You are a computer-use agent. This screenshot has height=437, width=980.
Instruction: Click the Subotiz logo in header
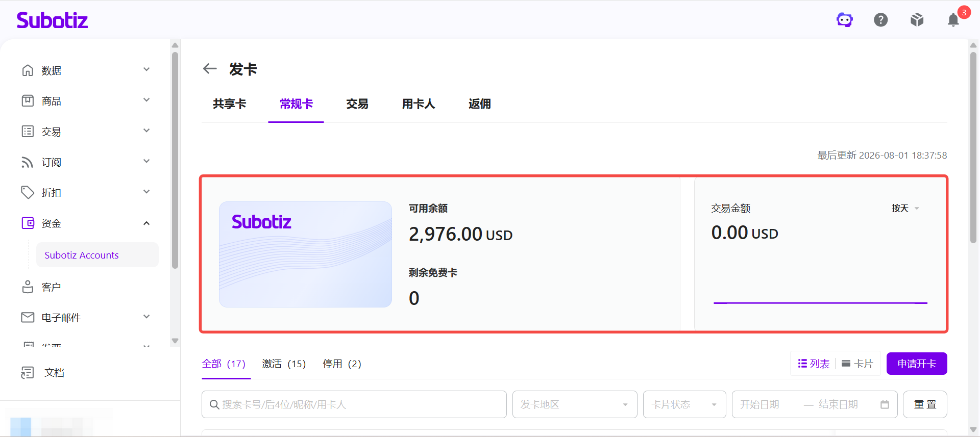[x=52, y=20]
